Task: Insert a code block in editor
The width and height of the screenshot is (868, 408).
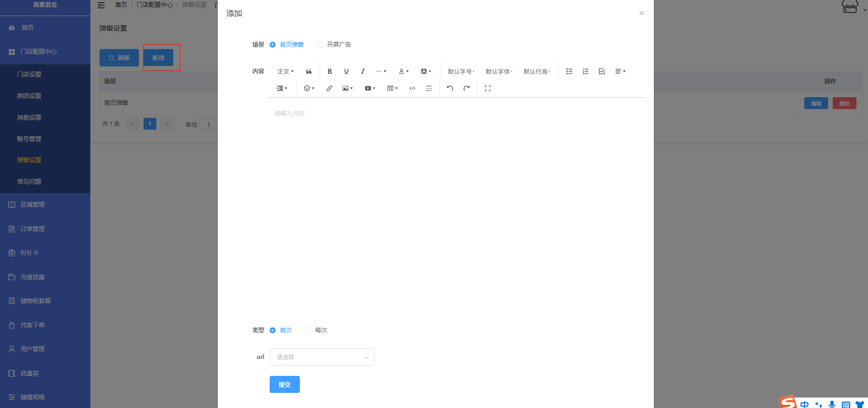Action: [x=412, y=88]
